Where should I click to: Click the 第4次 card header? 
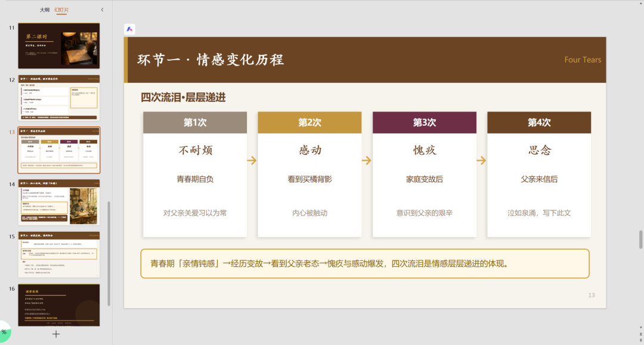pyautogui.click(x=539, y=122)
